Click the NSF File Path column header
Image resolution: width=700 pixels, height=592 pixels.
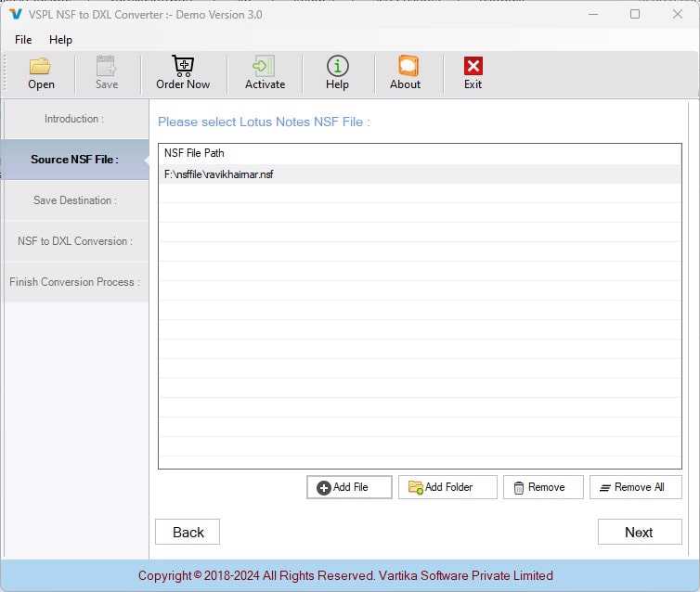tap(420, 153)
